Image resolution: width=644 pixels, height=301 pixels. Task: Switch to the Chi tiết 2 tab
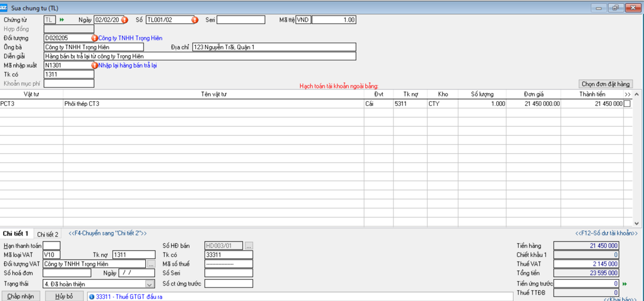(47, 234)
